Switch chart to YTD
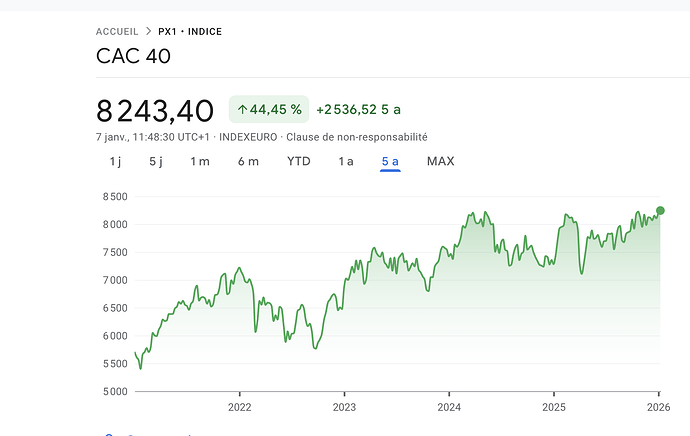This screenshot has height=436, width=690. [298, 161]
